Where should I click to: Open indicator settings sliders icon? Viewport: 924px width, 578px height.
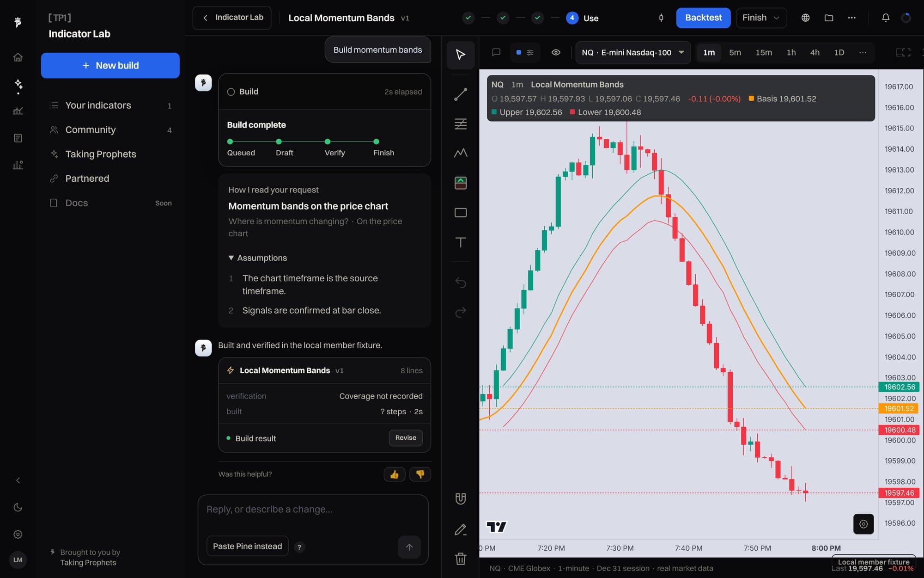530,52
